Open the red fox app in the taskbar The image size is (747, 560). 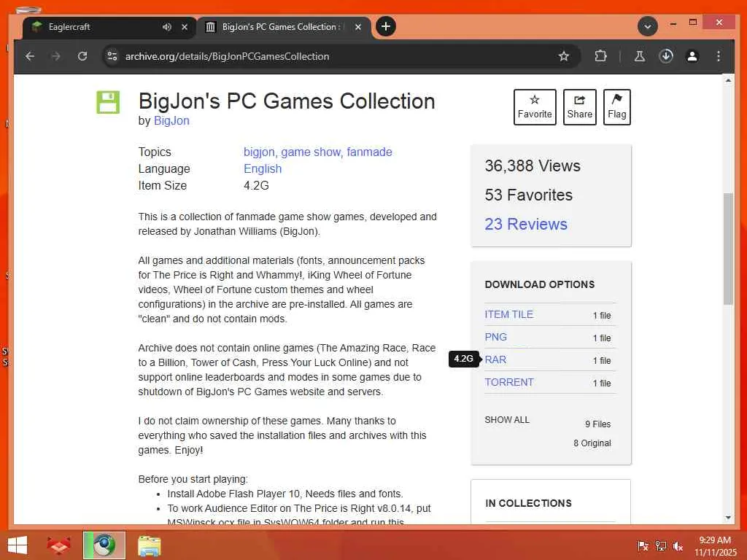coord(58,545)
